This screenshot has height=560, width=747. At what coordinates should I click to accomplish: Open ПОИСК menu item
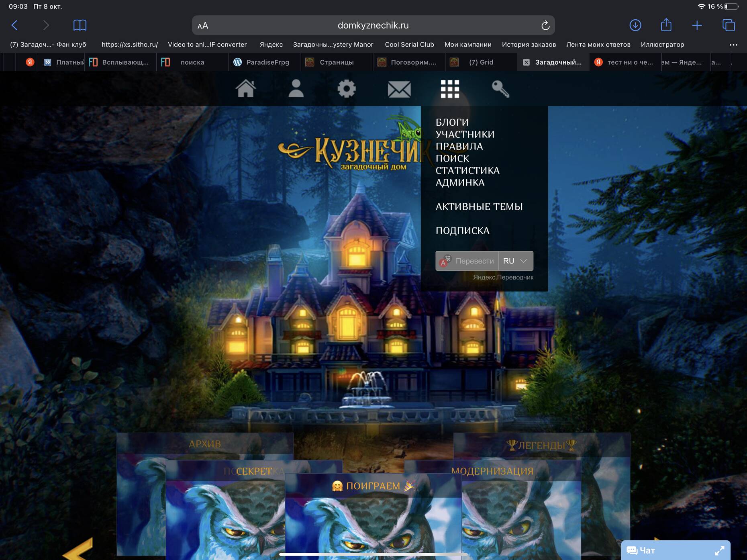452,158
